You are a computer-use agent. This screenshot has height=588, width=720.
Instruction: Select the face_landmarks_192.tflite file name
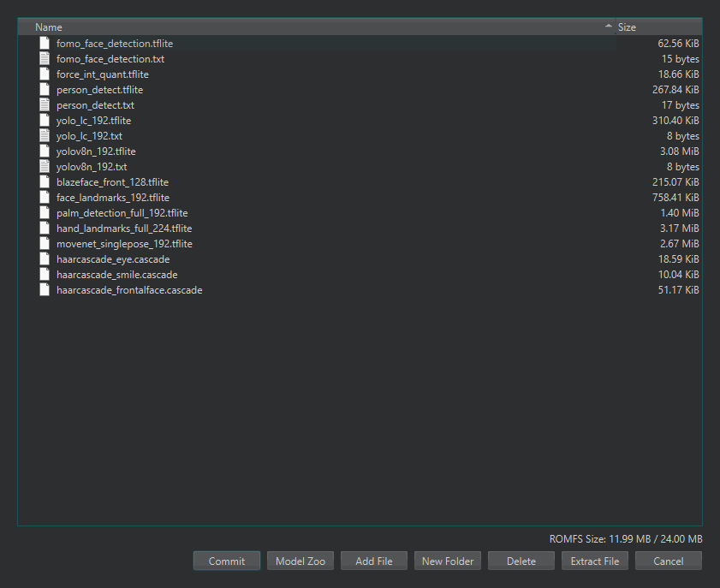pos(113,198)
